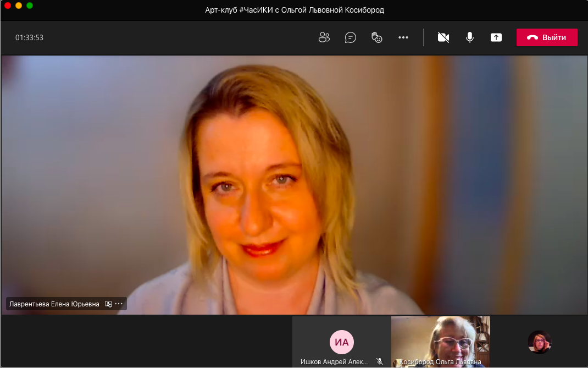
Task: Click muted mic icon on Ишков tile
Action: point(379,361)
